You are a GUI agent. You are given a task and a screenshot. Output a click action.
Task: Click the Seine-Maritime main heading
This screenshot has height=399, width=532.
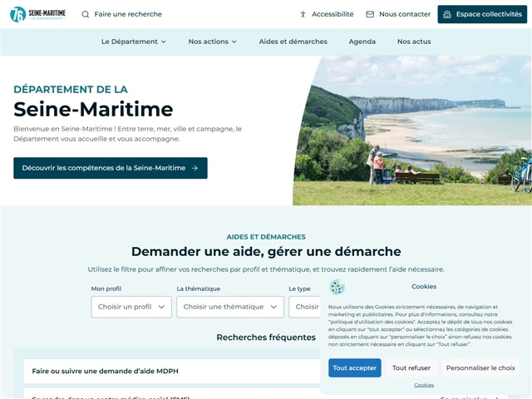pyautogui.click(x=93, y=109)
